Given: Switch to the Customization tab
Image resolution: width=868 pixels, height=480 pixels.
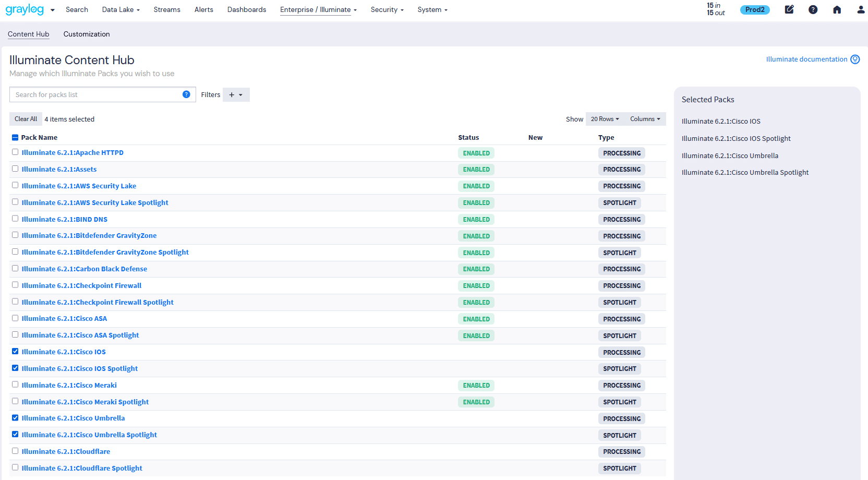Looking at the screenshot, I should click(87, 34).
